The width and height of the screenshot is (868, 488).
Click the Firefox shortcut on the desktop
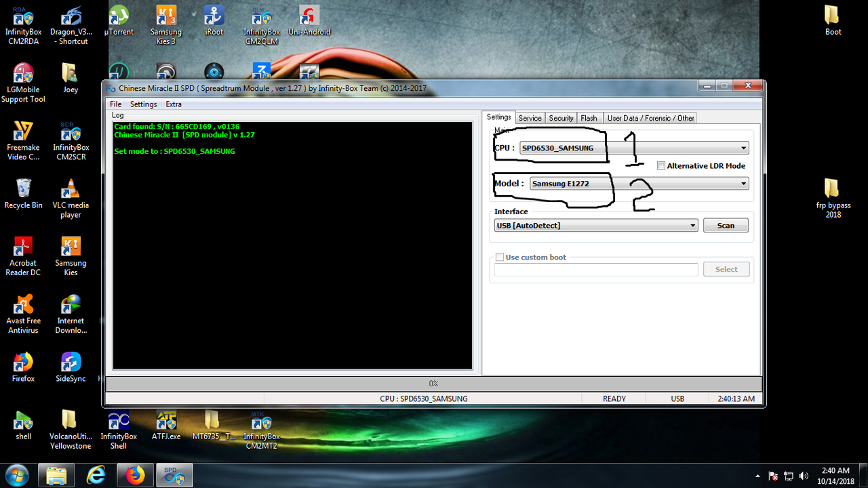coord(23,367)
